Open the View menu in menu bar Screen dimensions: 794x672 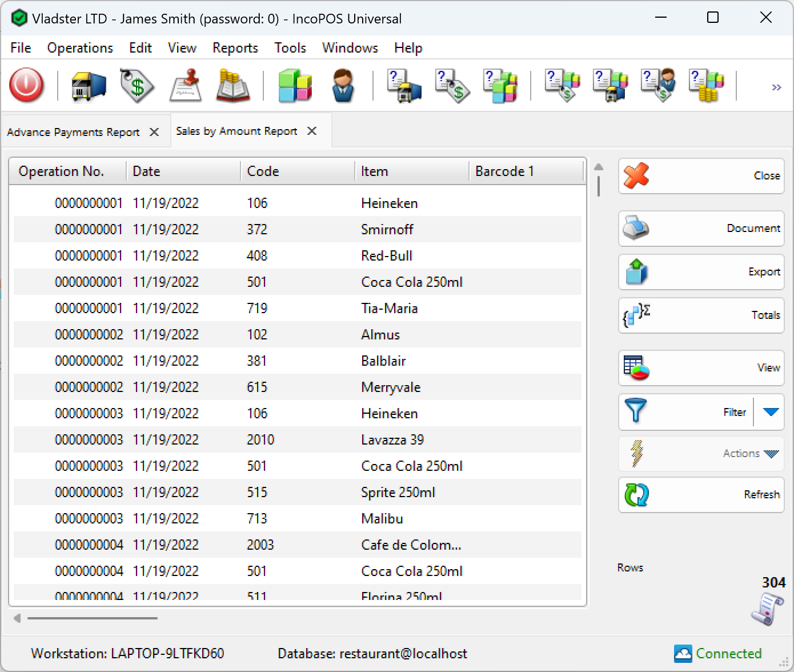tap(182, 48)
